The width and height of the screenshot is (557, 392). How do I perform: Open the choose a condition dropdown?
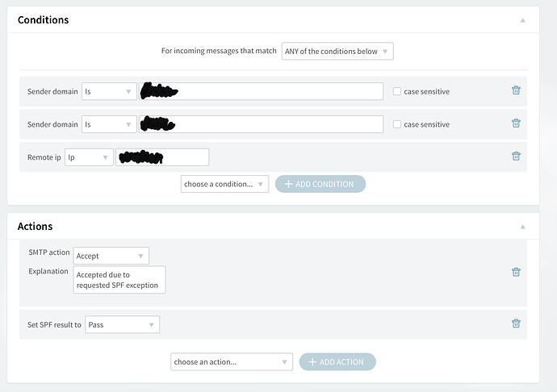pyautogui.click(x=224, y=184)
